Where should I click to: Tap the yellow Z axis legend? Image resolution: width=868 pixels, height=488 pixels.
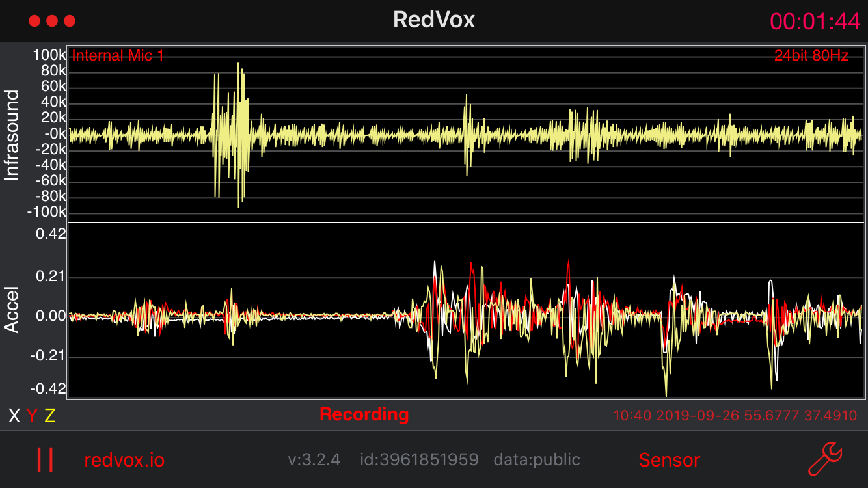pos(49,416)
